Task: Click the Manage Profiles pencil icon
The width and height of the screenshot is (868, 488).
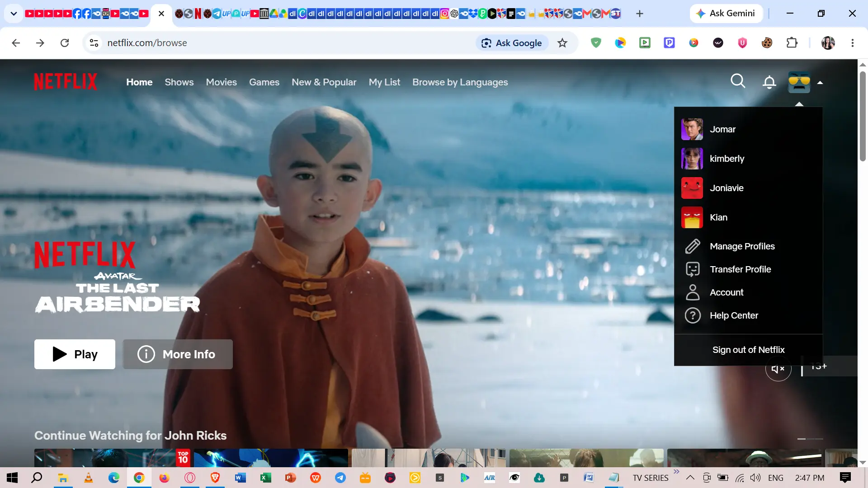Action: 692,246
